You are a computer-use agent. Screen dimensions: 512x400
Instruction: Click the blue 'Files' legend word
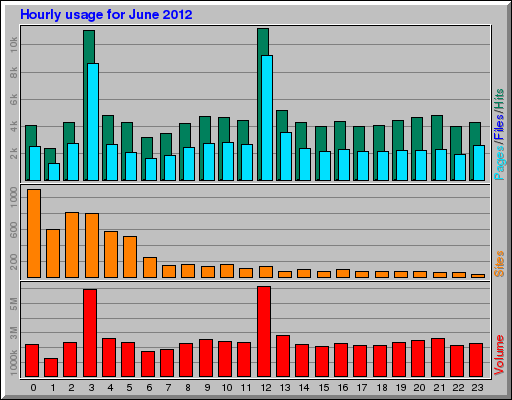(499, 128)
